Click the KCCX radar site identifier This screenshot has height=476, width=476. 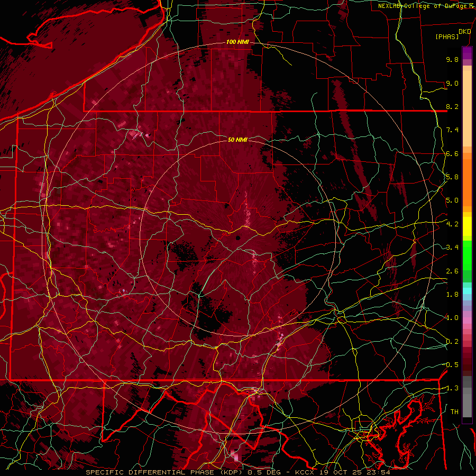point(305,472)
